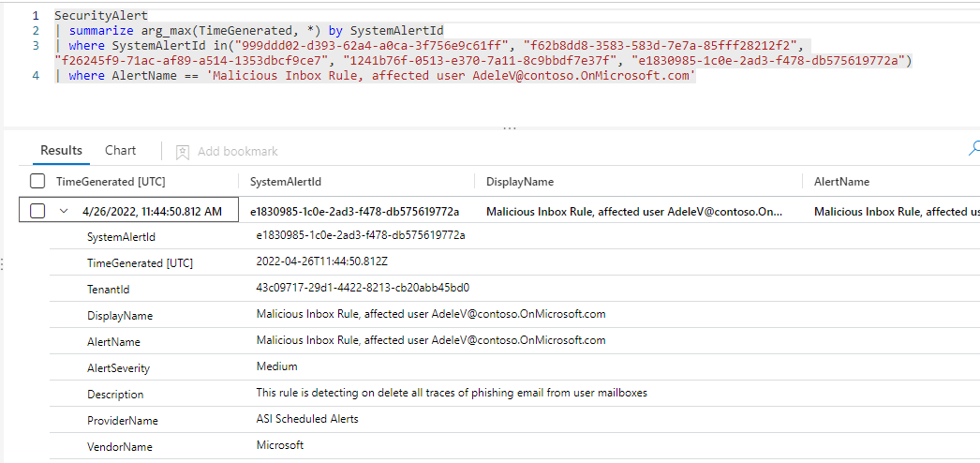
Task: Click the TenantId value in details
Action: [363, 288]
